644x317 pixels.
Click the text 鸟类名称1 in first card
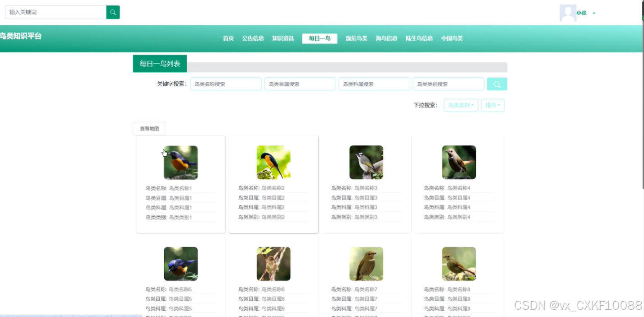[181, 188]
